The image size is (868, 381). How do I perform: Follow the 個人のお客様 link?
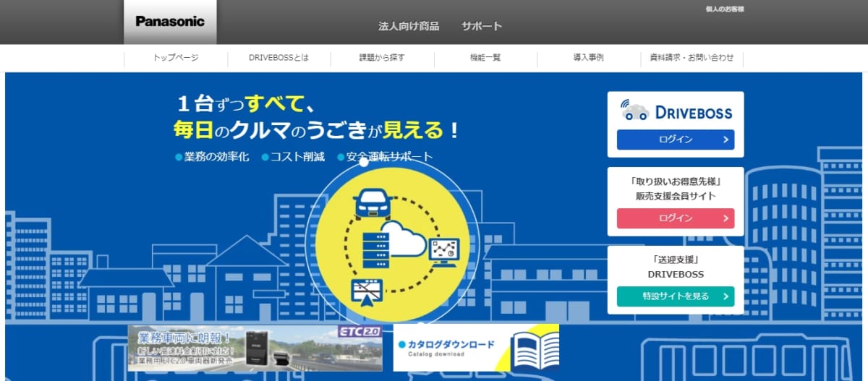click(725, 9)
